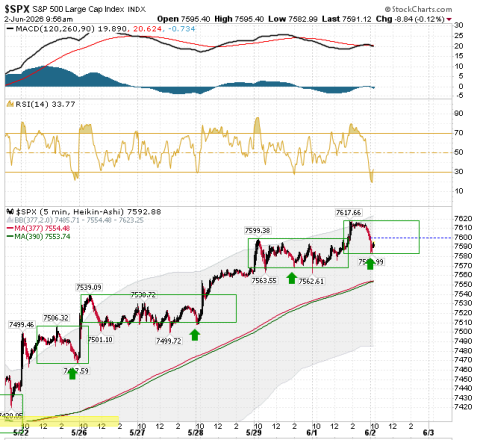Click the 90 tick on the RSI axis
This screenshot has height=440, width=480.
pos(459,114)
